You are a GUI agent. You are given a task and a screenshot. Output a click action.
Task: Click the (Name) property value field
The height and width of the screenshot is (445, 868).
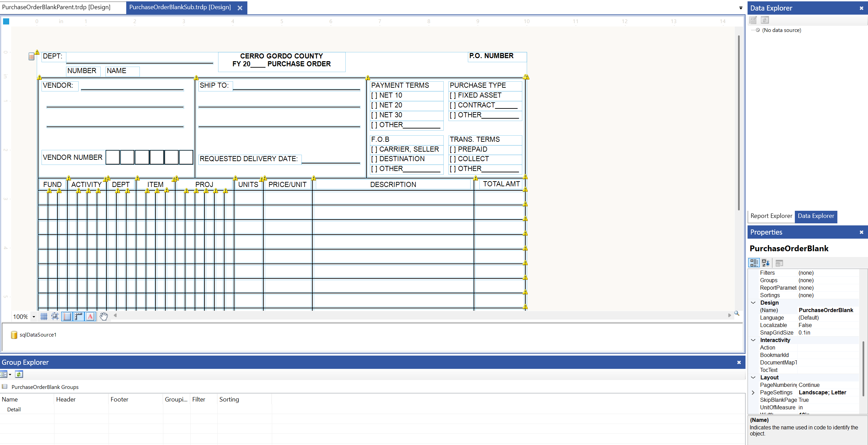coord(826,310)
